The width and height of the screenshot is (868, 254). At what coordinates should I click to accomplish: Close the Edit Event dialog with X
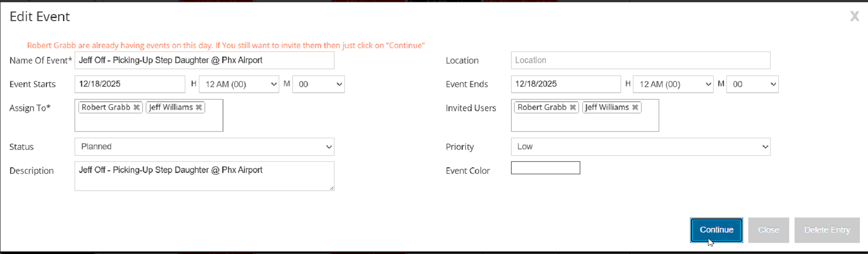click(x=854, y=16)
